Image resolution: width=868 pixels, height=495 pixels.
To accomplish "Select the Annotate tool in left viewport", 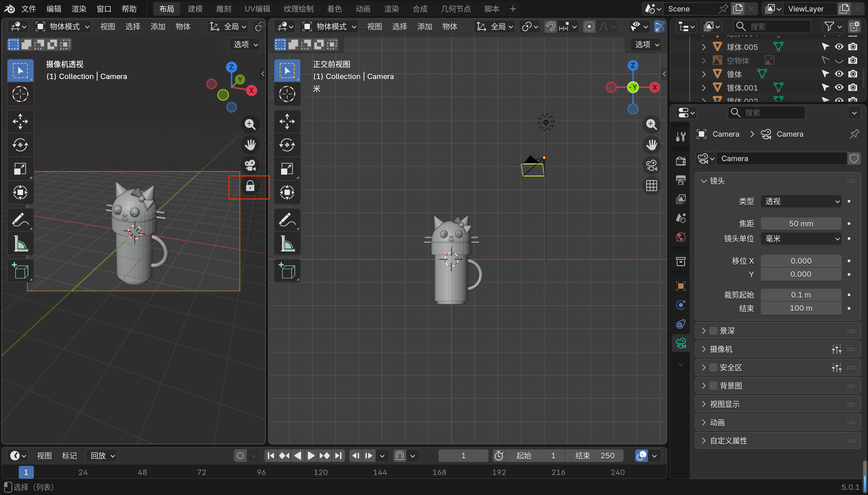I will pos(20,220).
